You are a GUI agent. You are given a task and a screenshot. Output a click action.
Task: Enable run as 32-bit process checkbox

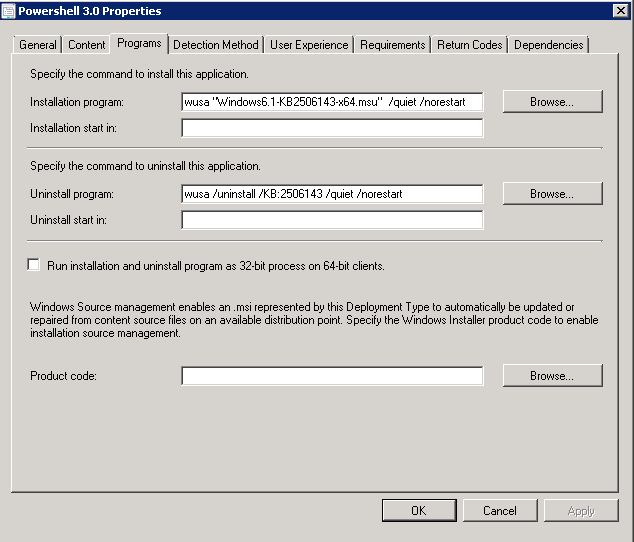coord(34,265)
